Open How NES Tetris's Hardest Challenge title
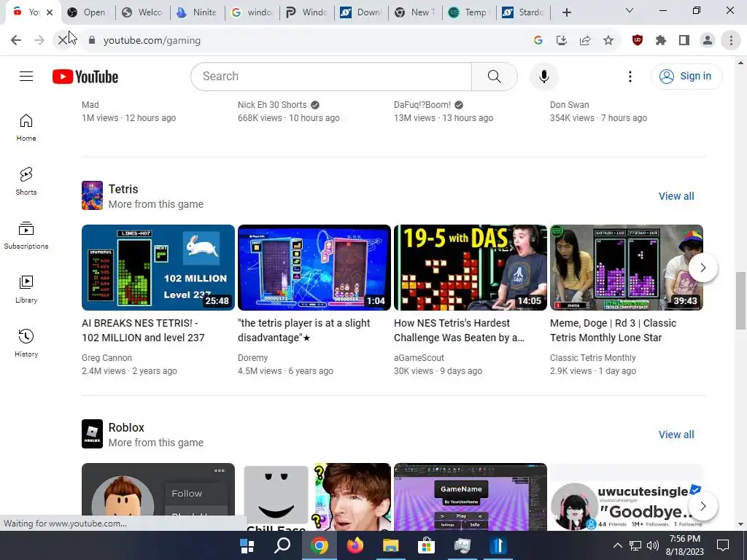Viewport: 747px width, 560px height. pyautogui.click(x=459, y=330)
